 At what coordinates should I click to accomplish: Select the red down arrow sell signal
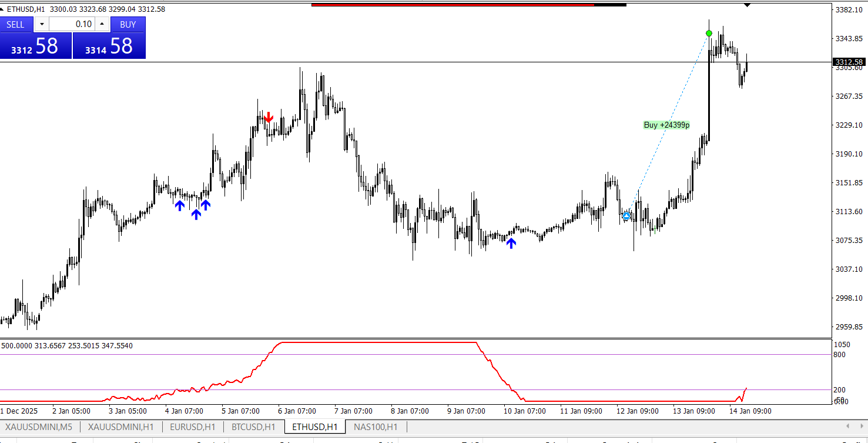[x=269, y=117]
